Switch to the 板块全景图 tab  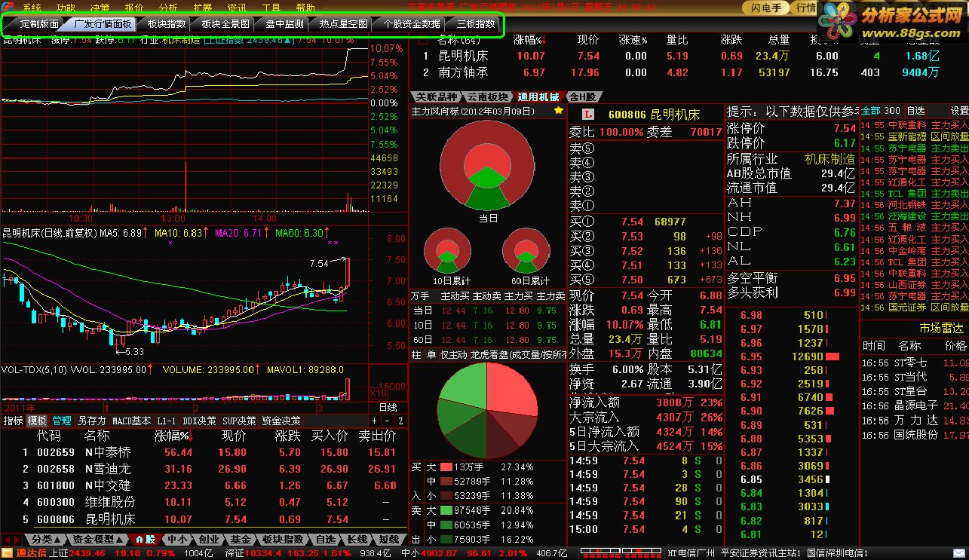tap(225, 24)
